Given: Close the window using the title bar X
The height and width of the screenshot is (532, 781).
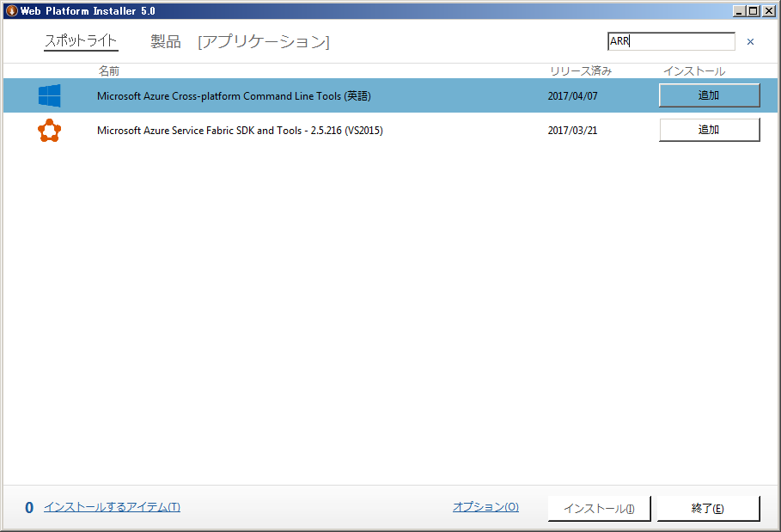Looking at the screenshot, I should click(768, 10).
